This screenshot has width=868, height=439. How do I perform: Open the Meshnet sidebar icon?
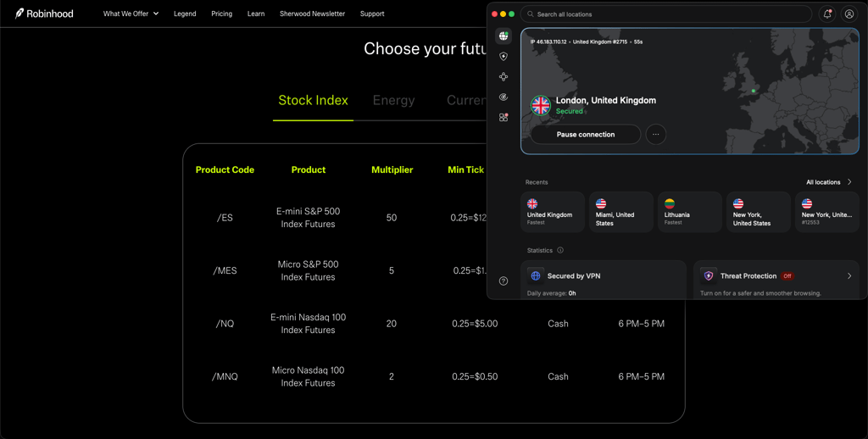[x=504, y=77]
